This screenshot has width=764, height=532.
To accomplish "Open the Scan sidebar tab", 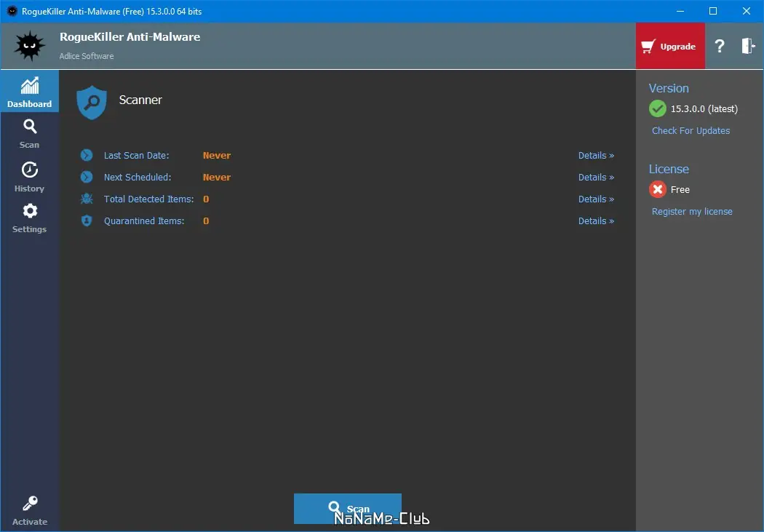I will coord(29,133).
